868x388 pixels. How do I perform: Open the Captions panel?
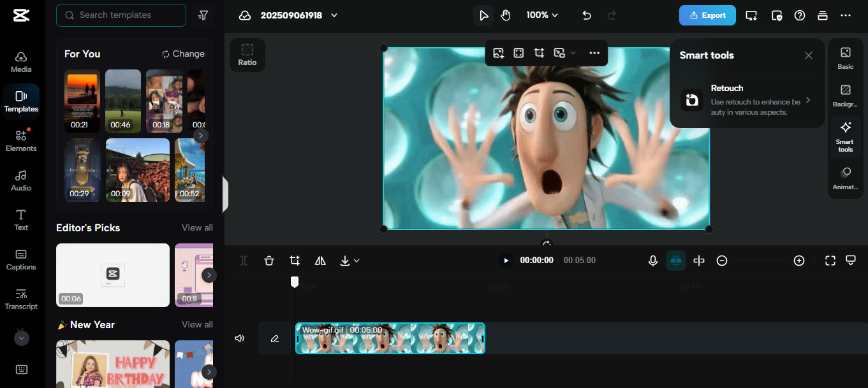(21, 261)
